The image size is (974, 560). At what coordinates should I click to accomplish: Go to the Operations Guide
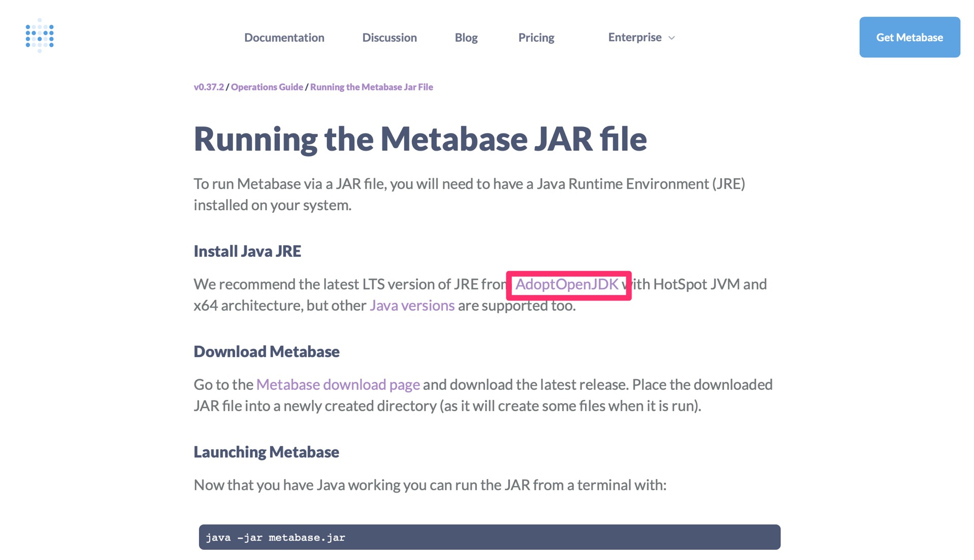[267, 87]
